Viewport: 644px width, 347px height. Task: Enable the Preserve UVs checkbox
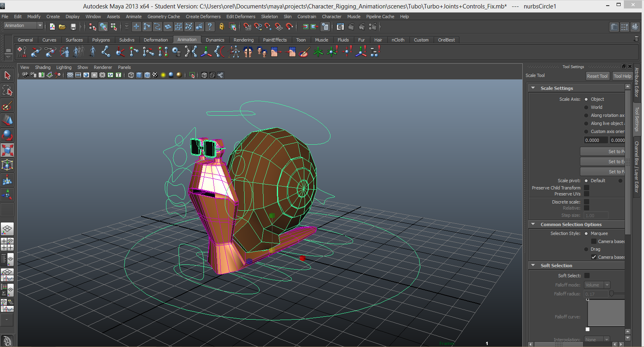click(586, 194)
